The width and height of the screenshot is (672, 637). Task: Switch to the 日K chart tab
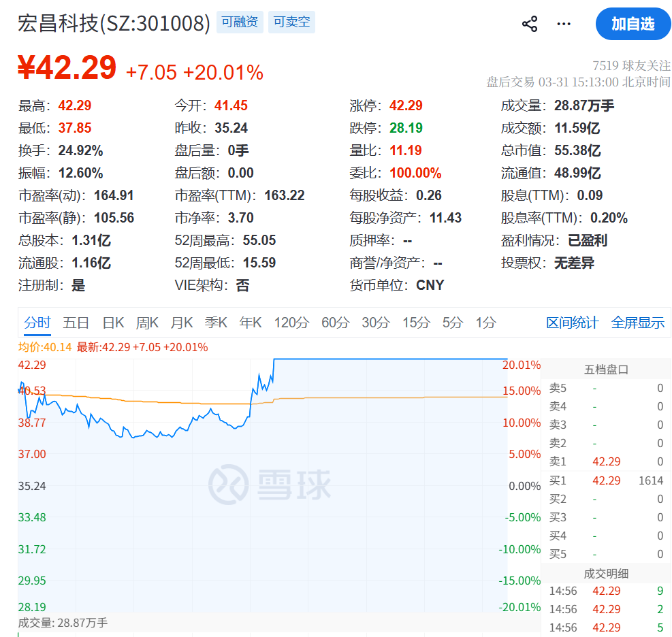coord(112,323)
